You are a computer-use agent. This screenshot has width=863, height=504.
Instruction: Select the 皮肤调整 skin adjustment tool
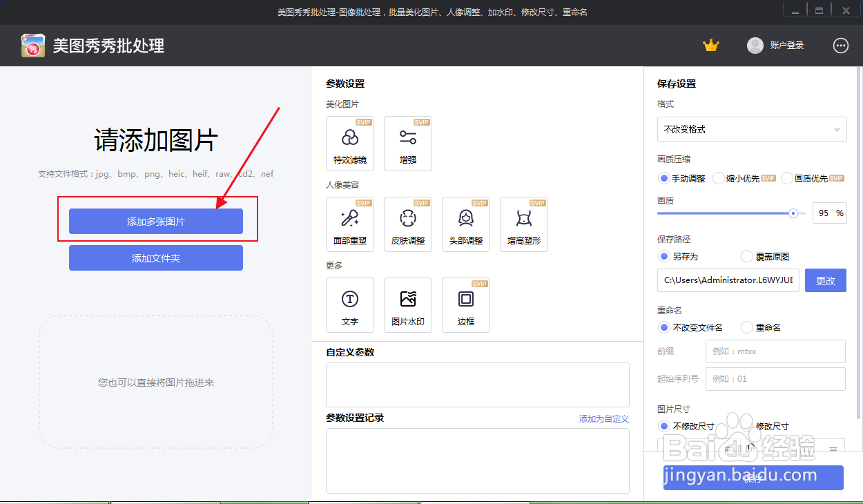point(408,224)
